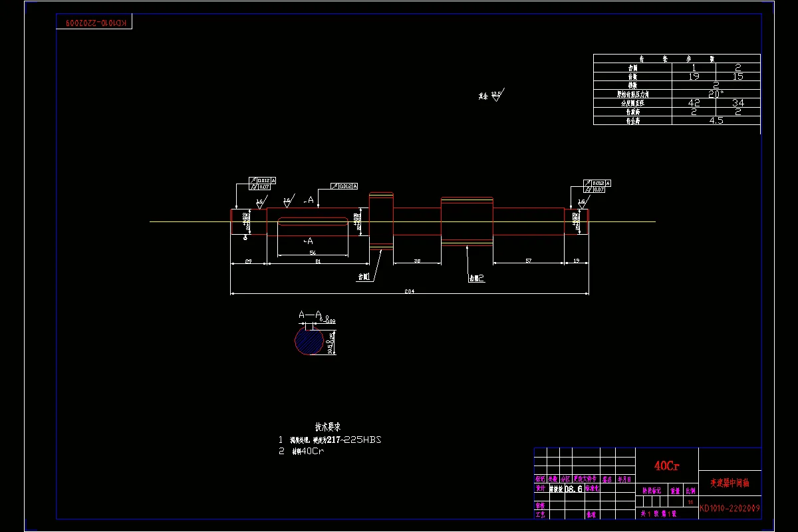The width and height of the screenshot is (798, 532).
Task: Click the "1:1" scale value in the title block
Action: [690, 502]
